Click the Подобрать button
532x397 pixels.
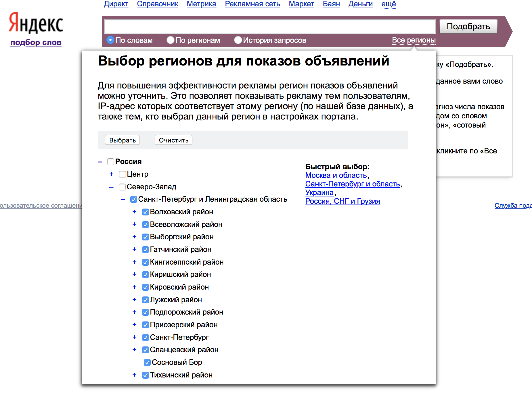(x=468, y=26)
